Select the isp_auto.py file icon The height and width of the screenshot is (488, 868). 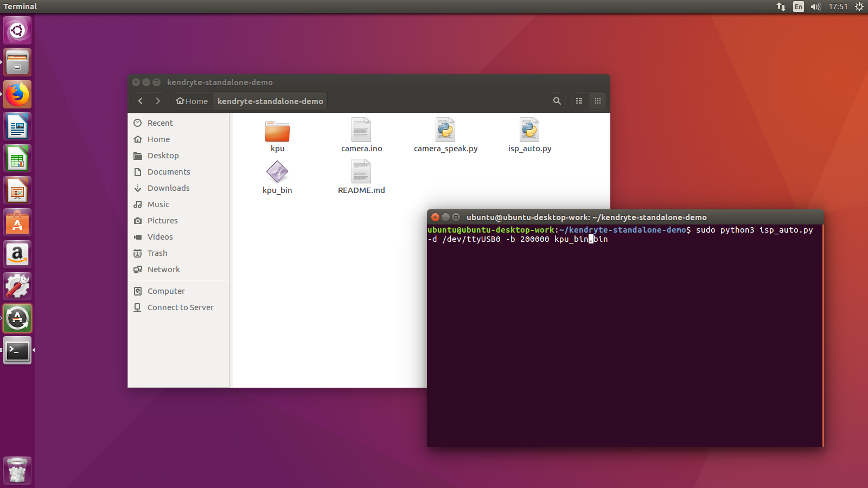(x=529, y=131)
